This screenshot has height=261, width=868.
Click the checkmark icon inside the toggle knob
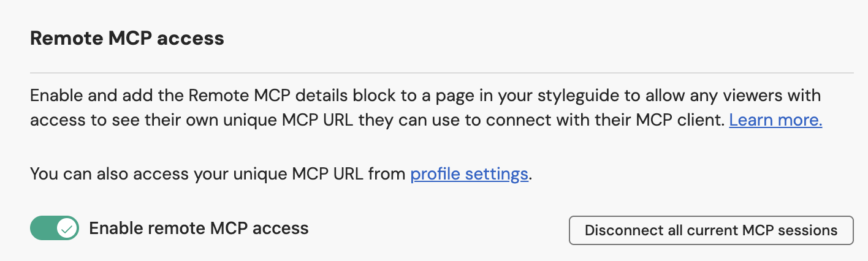[x=67, y=229]
